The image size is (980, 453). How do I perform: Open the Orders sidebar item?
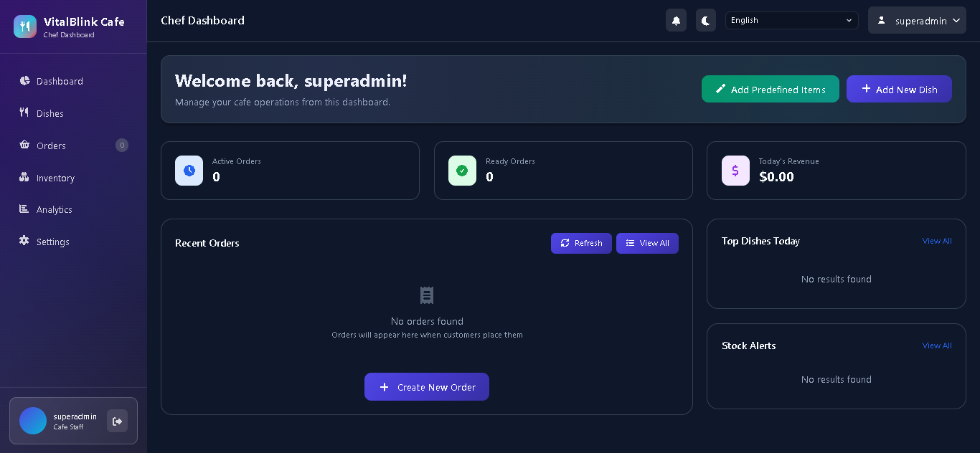(51, 146)
